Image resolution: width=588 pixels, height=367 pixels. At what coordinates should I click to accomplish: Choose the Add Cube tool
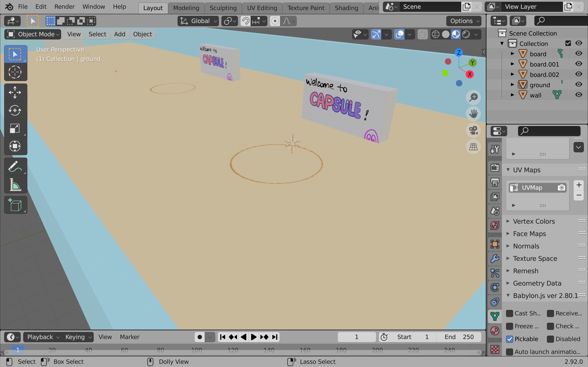15,205
